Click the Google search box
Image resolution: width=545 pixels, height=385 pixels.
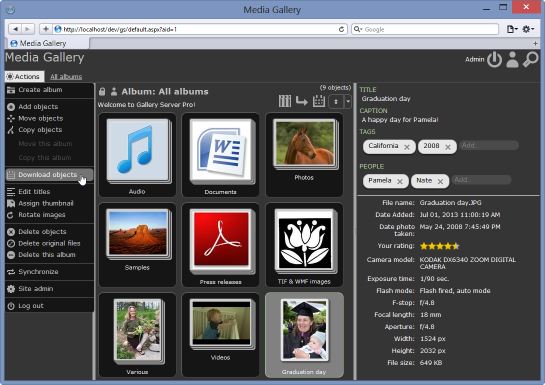[425, 30]
